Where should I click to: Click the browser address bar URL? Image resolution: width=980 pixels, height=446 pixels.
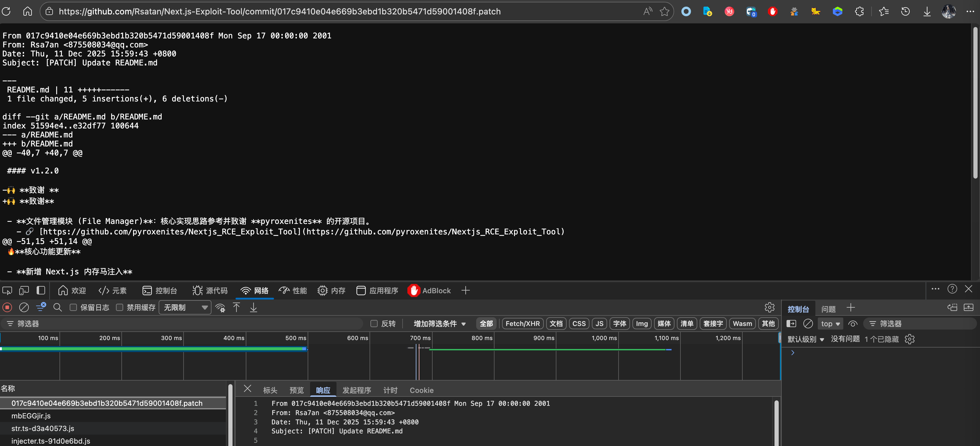pyautogui.click(x=280, y=11)
